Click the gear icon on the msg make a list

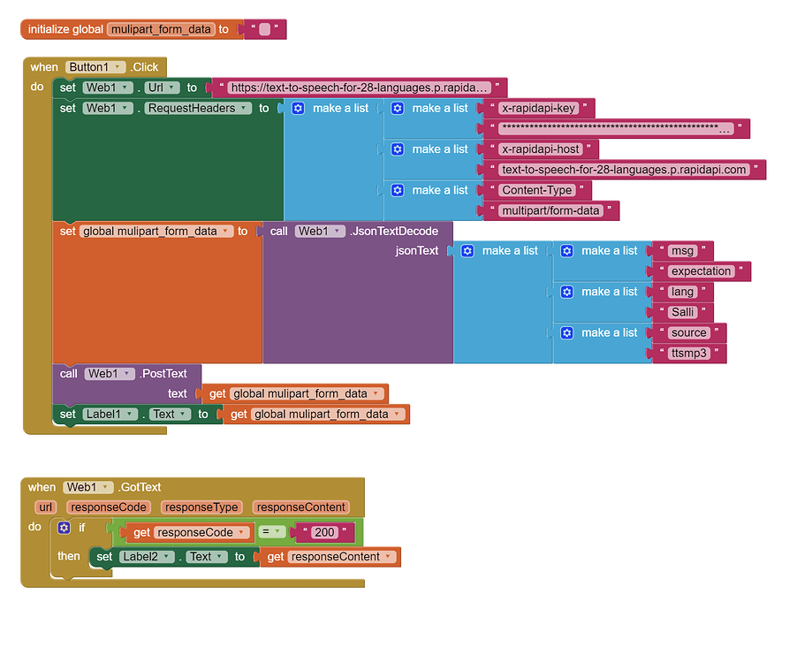566,250
